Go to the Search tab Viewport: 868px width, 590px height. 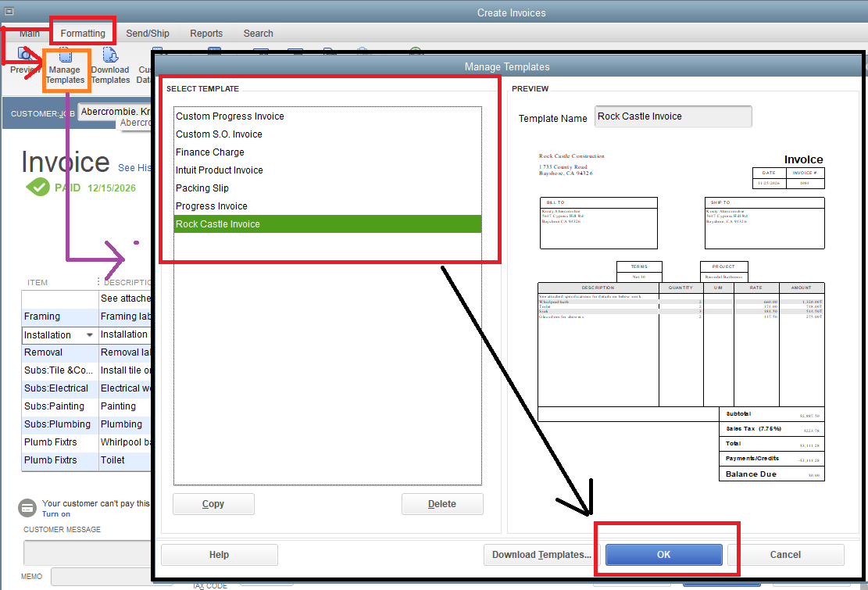(x=259, y=33)
